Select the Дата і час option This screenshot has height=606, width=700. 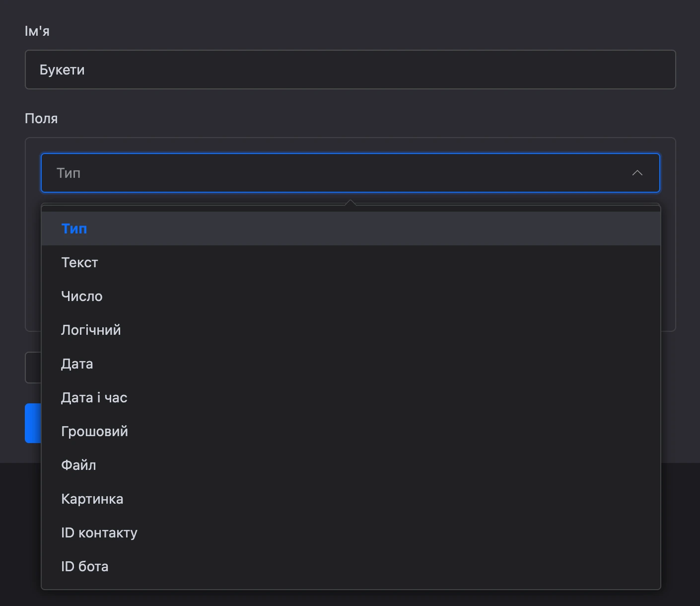coord(351,397)
